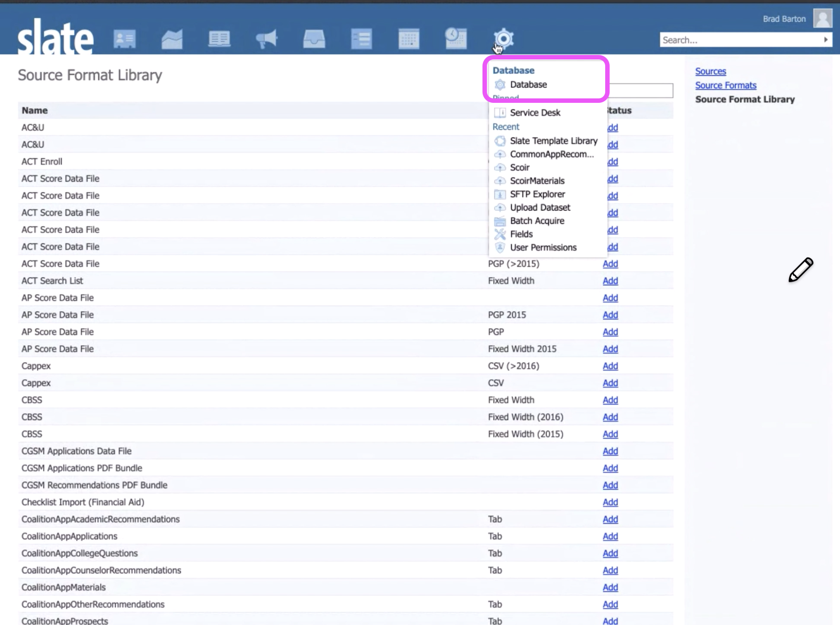Click the Fixed Width 2015 format cell
This screenshot has width=840, height=625.
click(522, 349)
